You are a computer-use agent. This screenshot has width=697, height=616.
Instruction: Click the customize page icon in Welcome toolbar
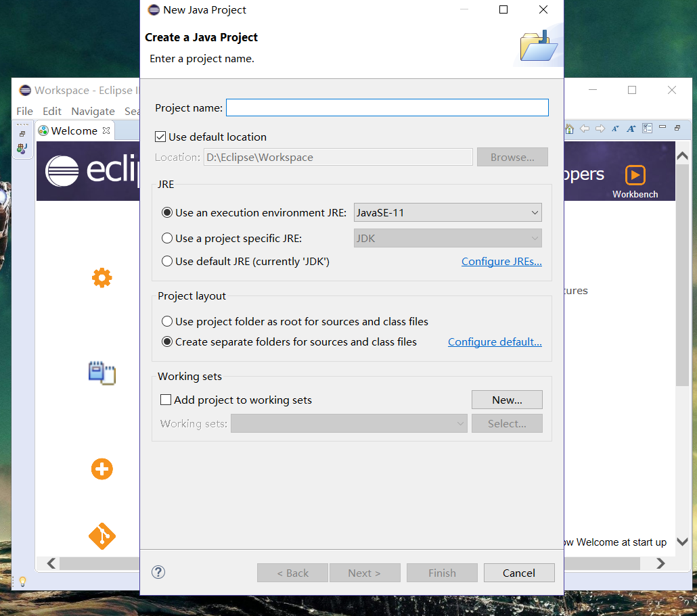[x=647, y=128]
